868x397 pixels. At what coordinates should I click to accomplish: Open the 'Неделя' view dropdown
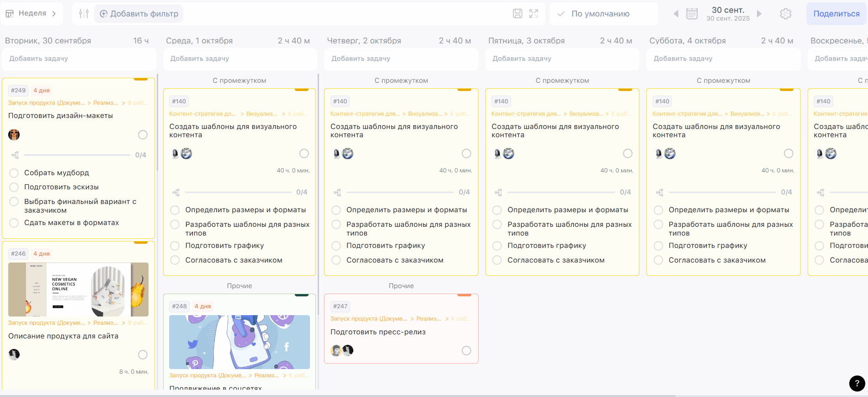pyautogui.click(x=31, y=14)
